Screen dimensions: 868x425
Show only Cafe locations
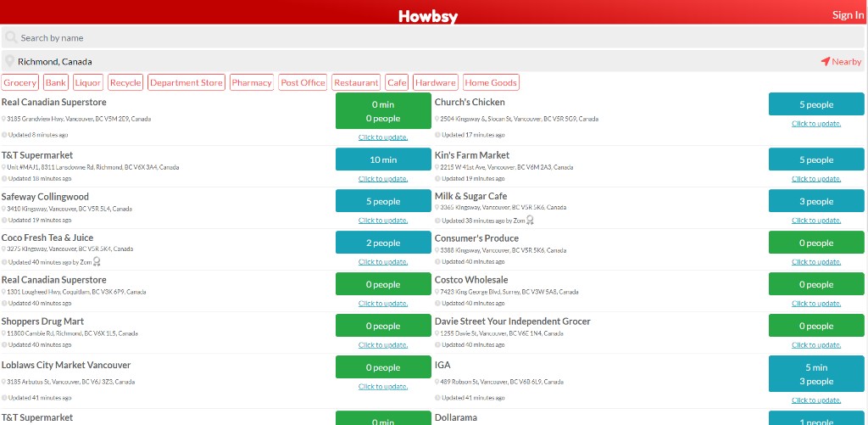397,83
